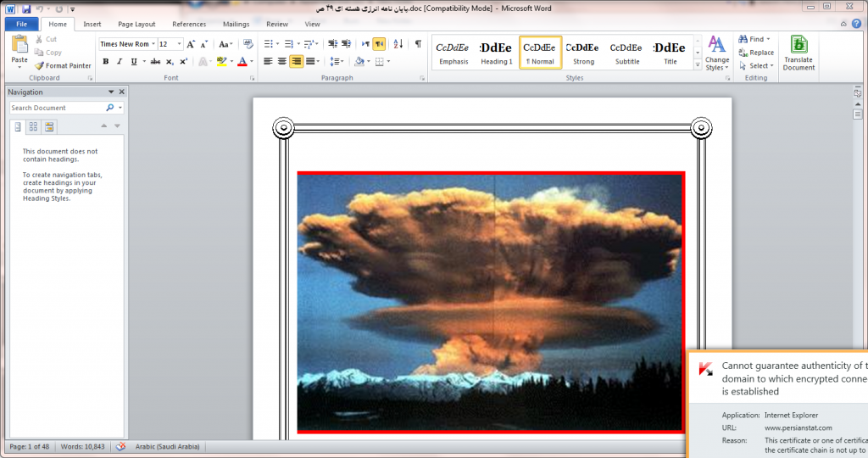
Task: Open the font size dropdown
Action: (179, 44)
